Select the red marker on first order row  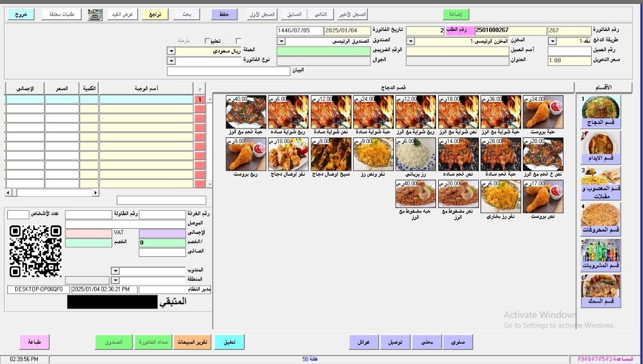click(200, 100)
